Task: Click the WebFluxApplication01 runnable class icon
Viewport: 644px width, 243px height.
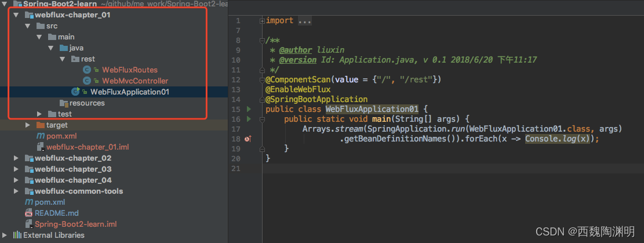Action: click(x=75, y=92)
